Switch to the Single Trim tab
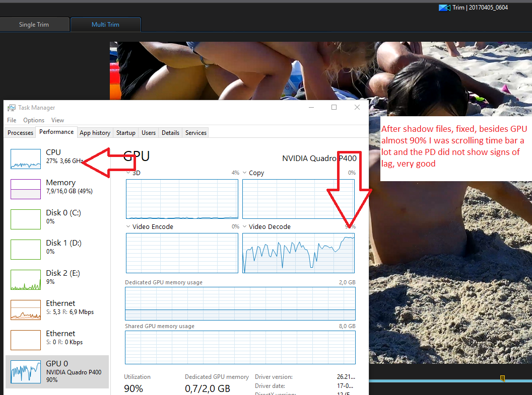This screenshot has height=395, width=532. point(34,24)
